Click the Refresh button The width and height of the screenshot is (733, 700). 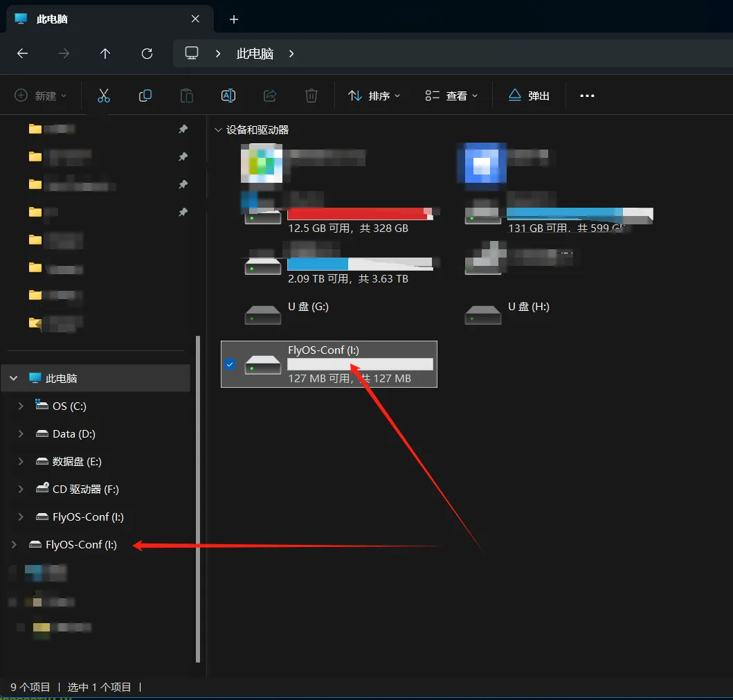pyautogui.click(x=147, y=53)
